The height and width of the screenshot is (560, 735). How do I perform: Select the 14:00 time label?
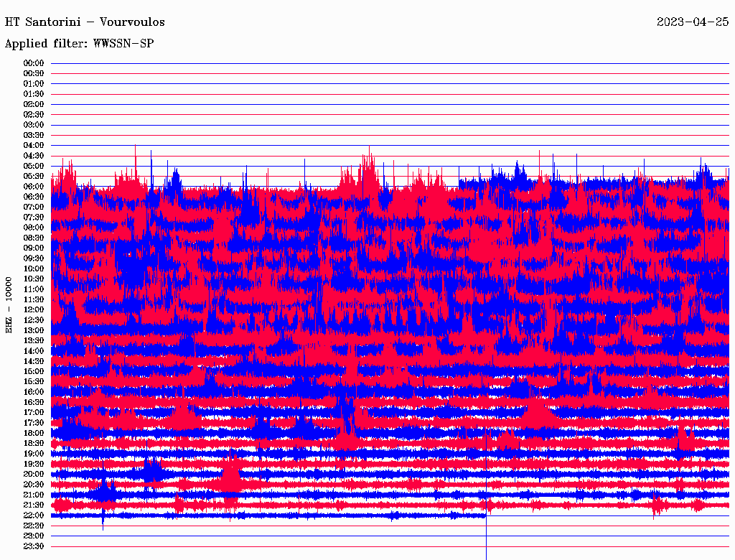pos(34,351)
